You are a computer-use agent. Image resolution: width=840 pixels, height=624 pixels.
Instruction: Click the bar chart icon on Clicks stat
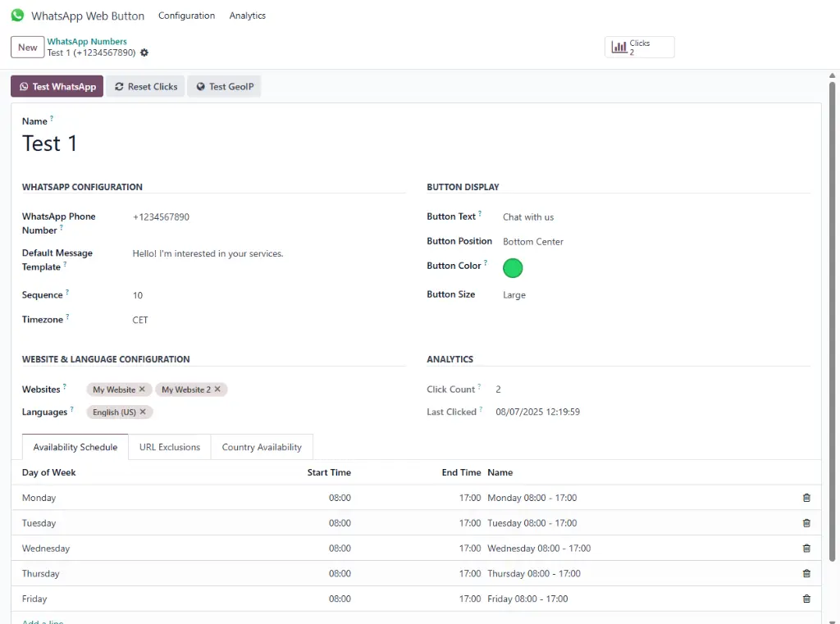620,46
